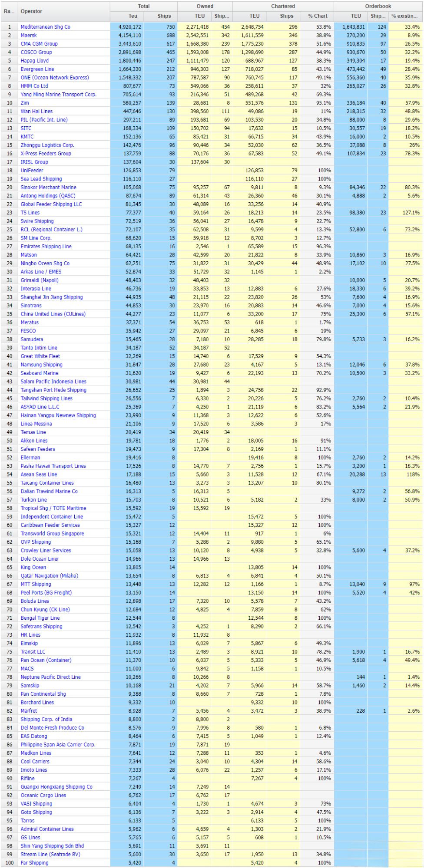Sort by the % existing column header
Viewport: 424px width, 868px height.
[x=406, y=16]
